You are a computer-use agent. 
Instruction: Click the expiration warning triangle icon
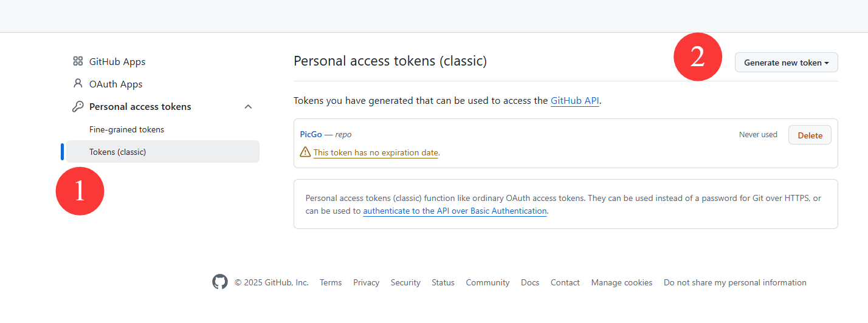click(306, 152)
